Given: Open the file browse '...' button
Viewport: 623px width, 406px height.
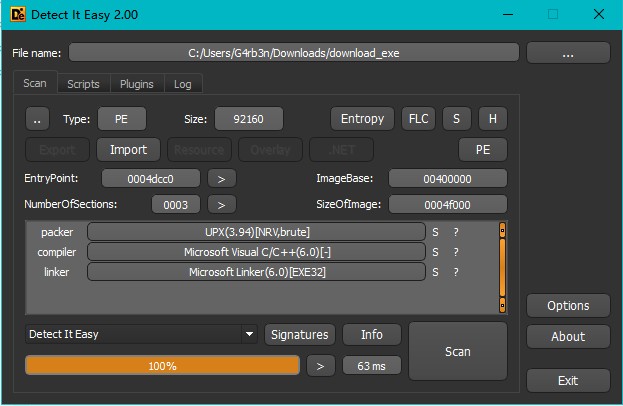Looking at the screenshot, I should pyautogui.click(x=568, y=53).
